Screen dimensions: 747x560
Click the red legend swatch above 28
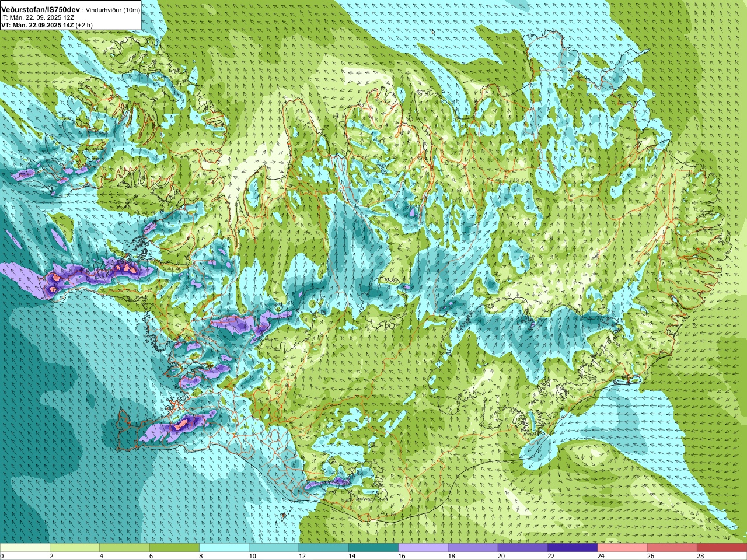click(x=722, y=548)
